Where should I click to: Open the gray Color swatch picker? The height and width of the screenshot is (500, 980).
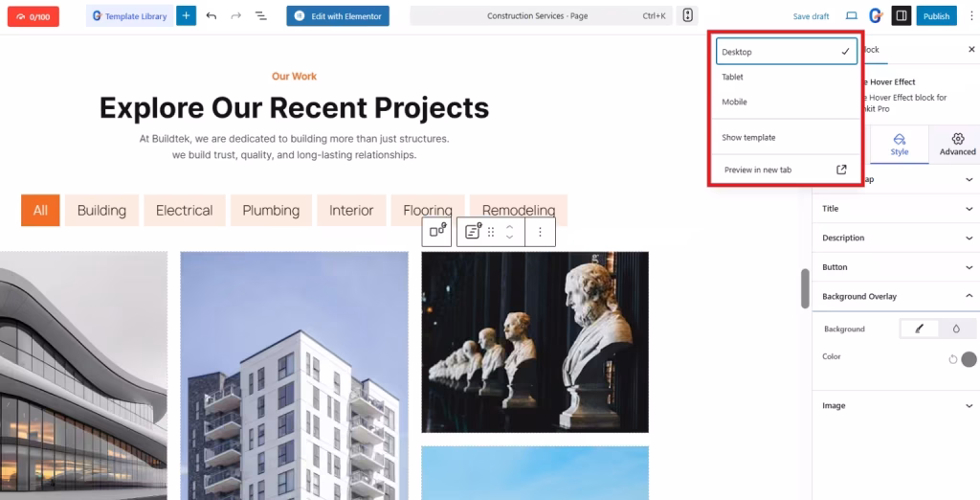click(x=969, y=359)
